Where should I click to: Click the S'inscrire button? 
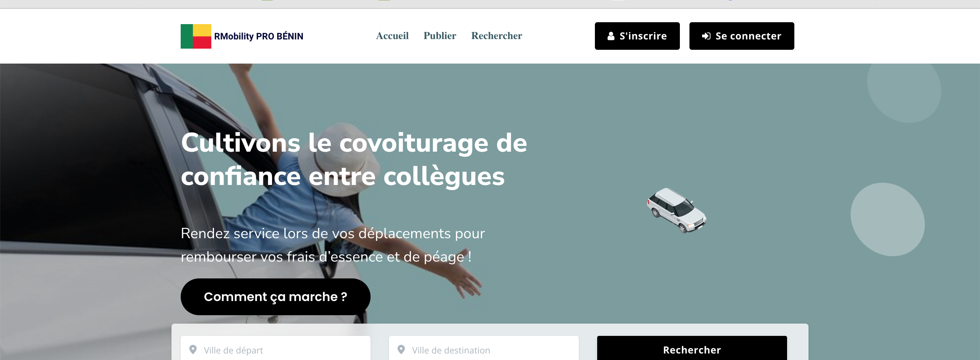click(x=637, y=36)
